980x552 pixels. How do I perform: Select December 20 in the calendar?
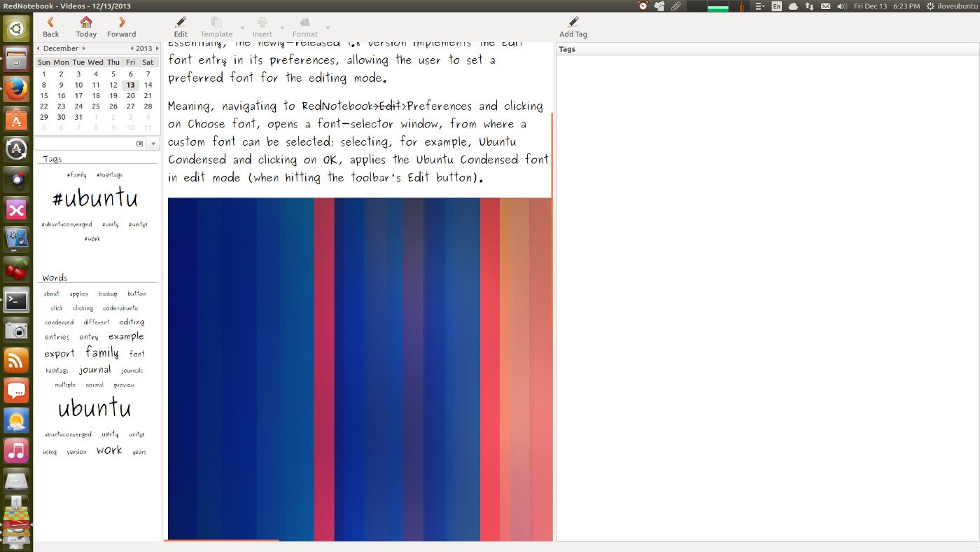pos(130,95)
